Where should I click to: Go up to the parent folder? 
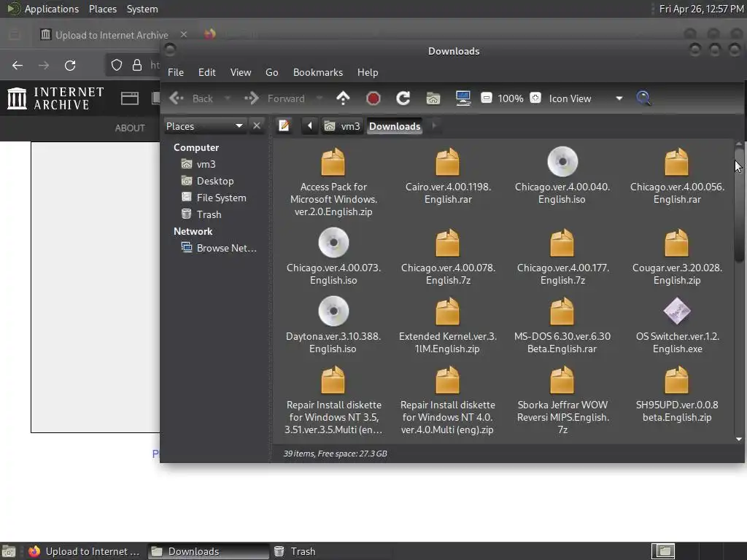pyautogui.click(x=343, y=98)
